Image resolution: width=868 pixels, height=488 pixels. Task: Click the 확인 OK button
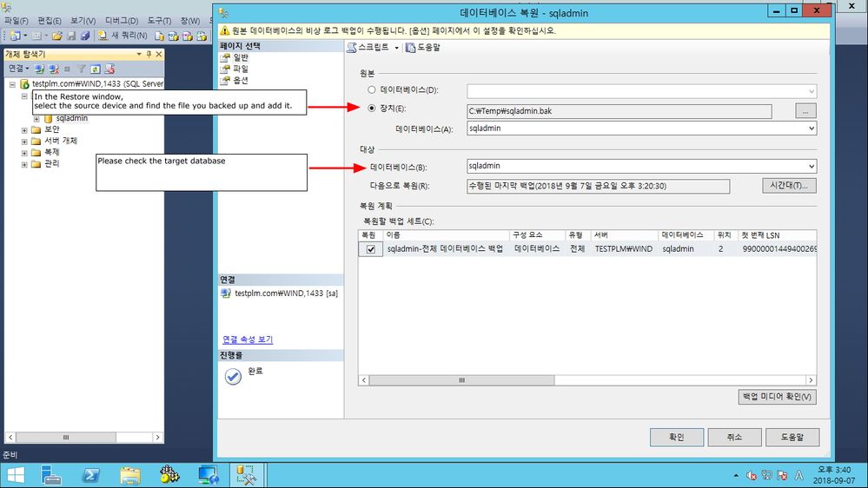pos(677,437)
